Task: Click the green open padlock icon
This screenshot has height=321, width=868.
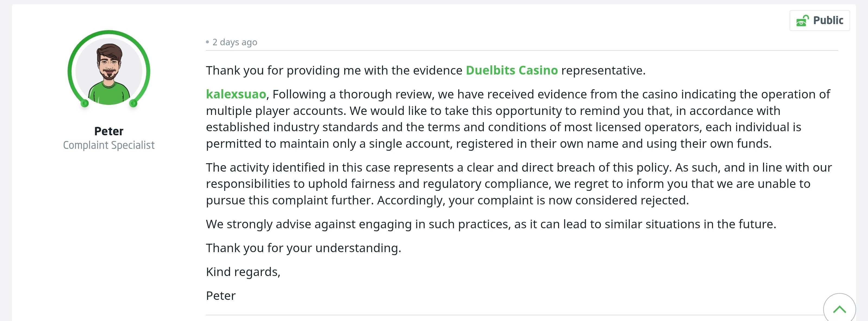Action: (802, 21)
